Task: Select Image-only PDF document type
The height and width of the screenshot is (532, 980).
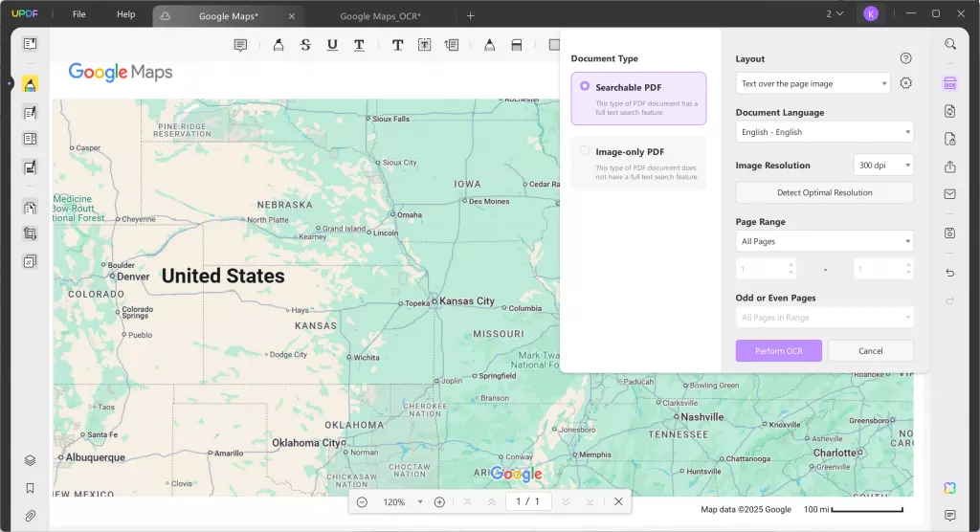Action: [638, 163]
